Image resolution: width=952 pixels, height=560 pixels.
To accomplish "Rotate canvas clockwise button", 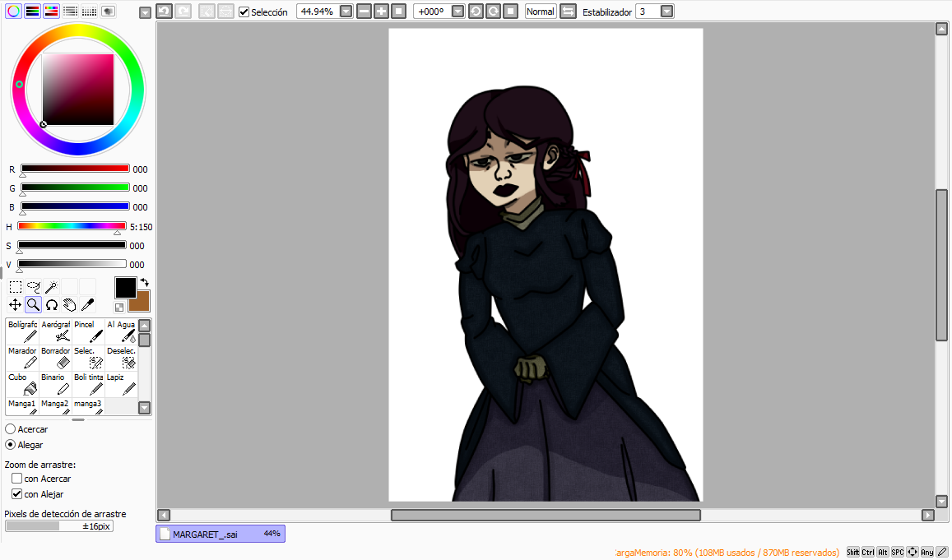I will [493, 12].
